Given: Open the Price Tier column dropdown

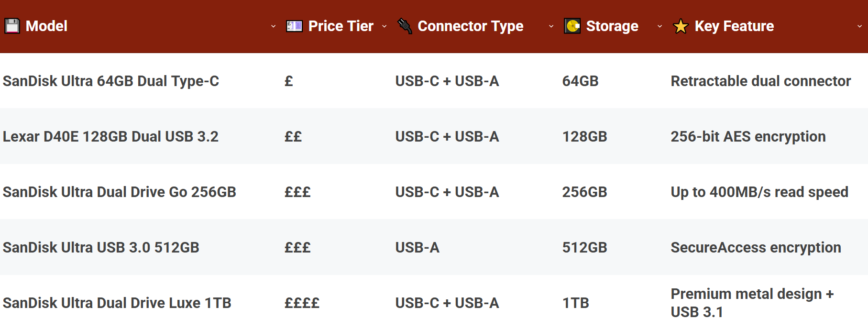Looking at the screenshot, I should click(x=385, y=27).
